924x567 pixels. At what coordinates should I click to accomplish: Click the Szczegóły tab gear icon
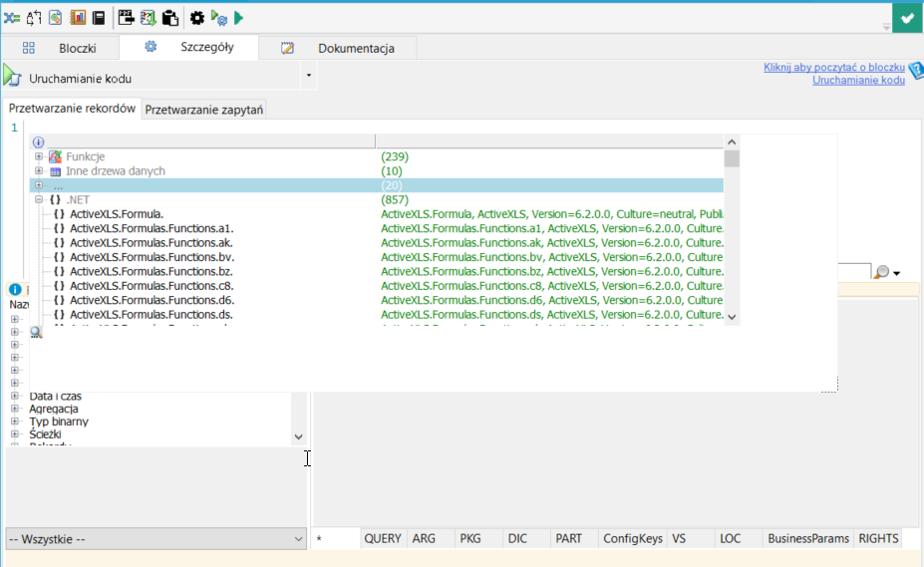click(151, 46)
